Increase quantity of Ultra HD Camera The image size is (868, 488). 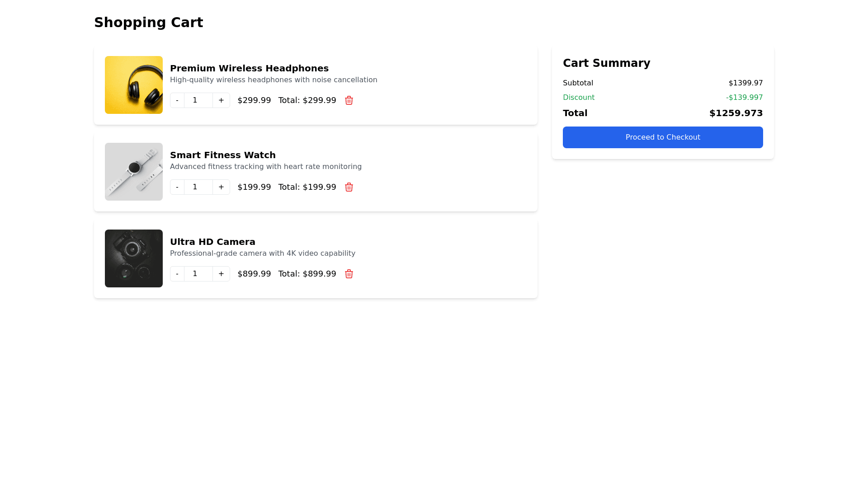(x=221, y=274)
